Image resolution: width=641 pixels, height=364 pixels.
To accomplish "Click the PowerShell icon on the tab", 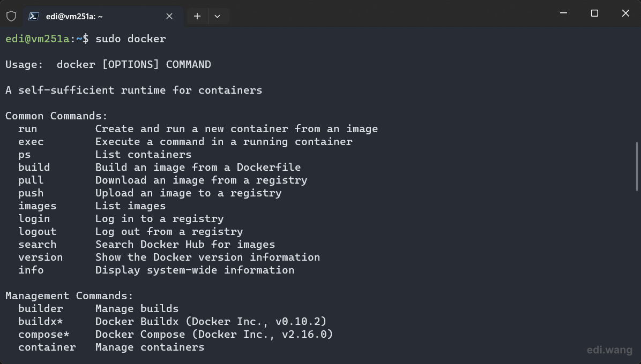I will [x=34, y=16].
